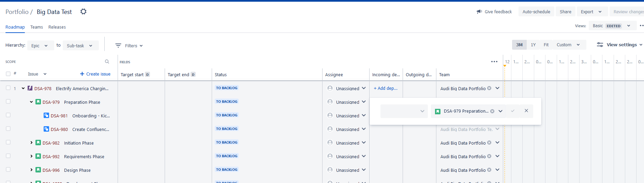Click the plus icon beside Create issue
The height and width of the screenshot is (183, 644).
pos(82,74)
